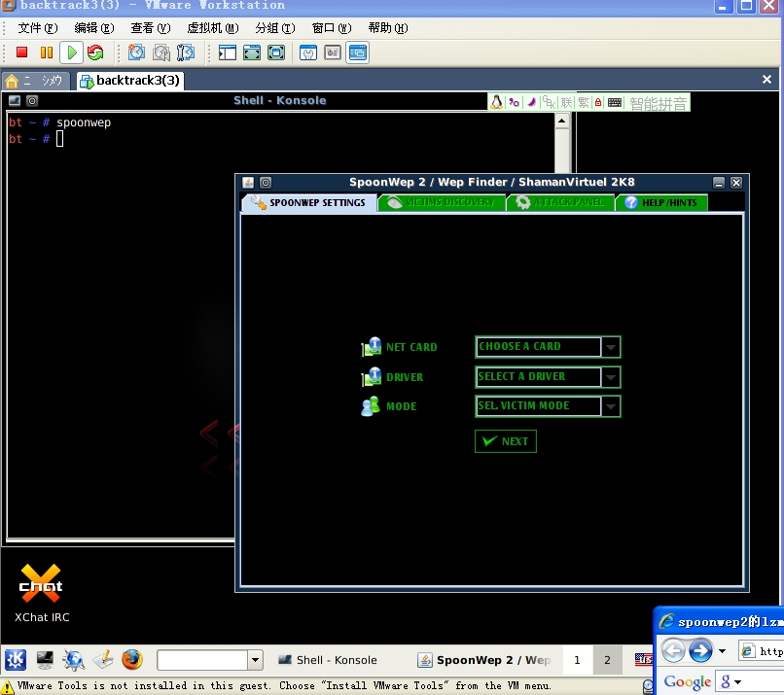
Task: Open the KDE K menu icon
Action: tap(16, 660)
